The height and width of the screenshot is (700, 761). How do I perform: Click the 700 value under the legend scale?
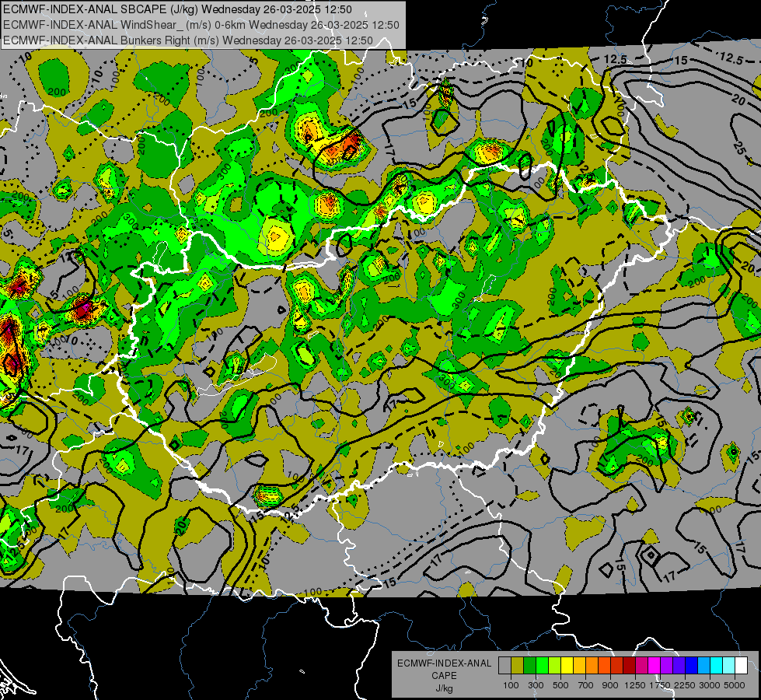tap(585, 685)
